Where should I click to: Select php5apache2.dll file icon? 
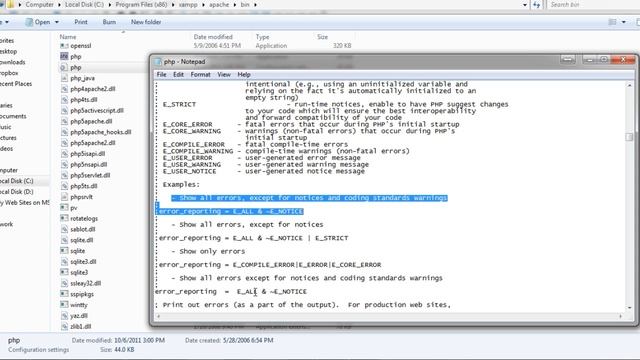pyautogui.click(x=64, y=143)
